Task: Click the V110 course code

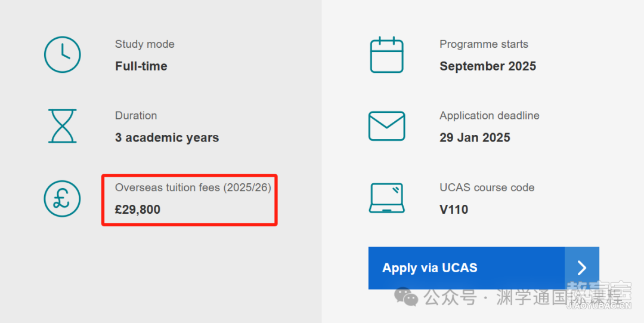Action: [454, 210]
